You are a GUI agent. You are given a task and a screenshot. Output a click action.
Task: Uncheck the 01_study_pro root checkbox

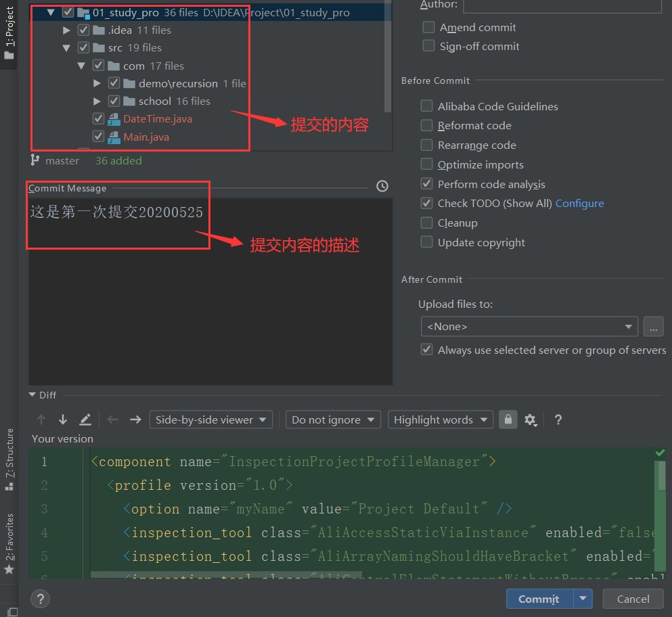[x=68, y=12]
